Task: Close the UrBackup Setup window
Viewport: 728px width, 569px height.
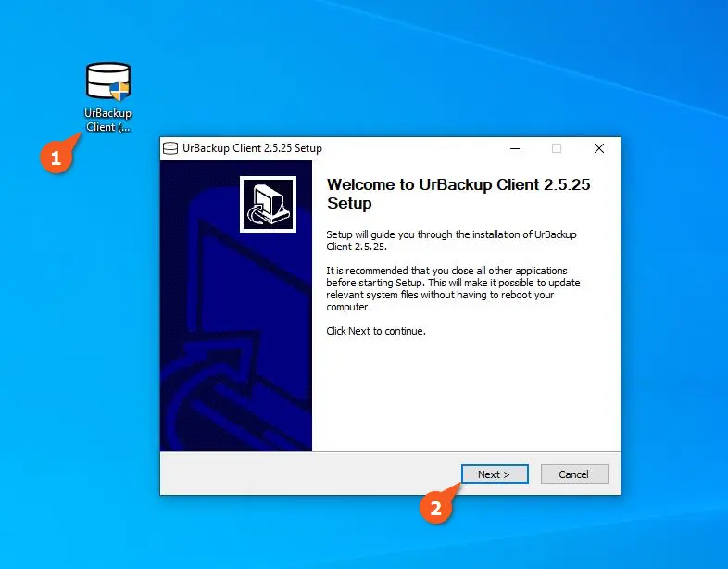Action: (x=599, y=148)
